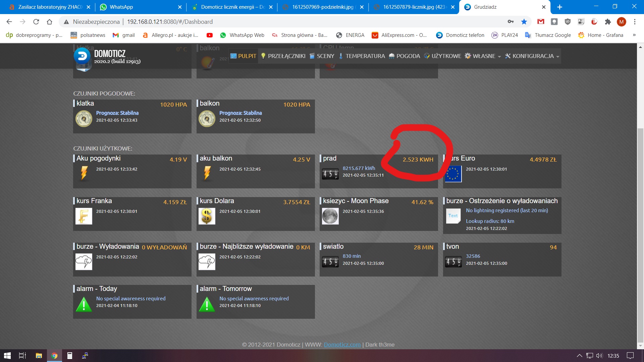Viewport: 644px width, 362px height.
Task: Expand the WŁASNE dropdown menu
Action: (483, 56)
